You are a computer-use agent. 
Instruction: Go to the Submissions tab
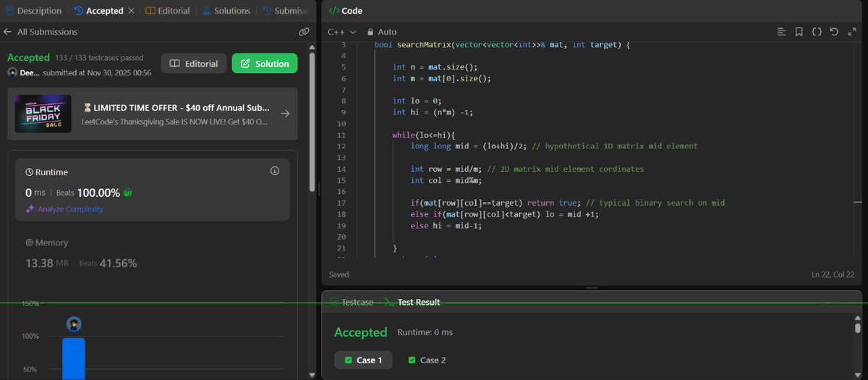tap(286, 11)
